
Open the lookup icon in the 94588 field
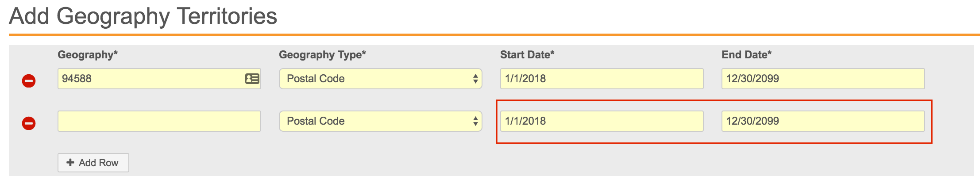(x=252, y=79)
